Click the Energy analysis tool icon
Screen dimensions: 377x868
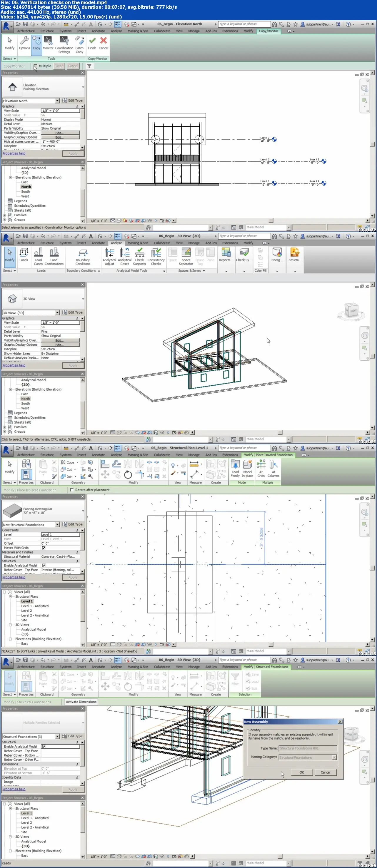coord(277,255)
